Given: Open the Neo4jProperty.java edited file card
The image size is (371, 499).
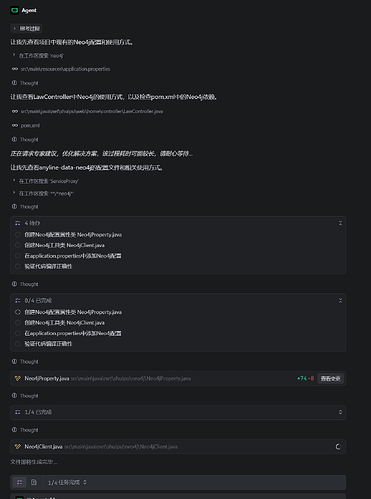Looking at the screenshot, I should coord(178,378).
